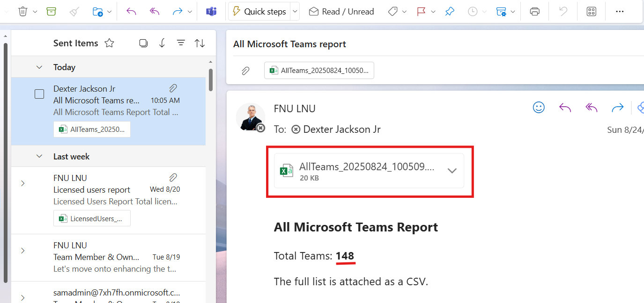Click the Flag message icon

[421, 12]
